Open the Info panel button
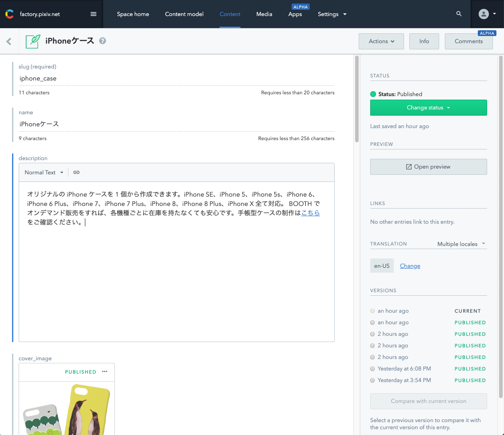This screenshot has height=435, width=504. [424, 41]
